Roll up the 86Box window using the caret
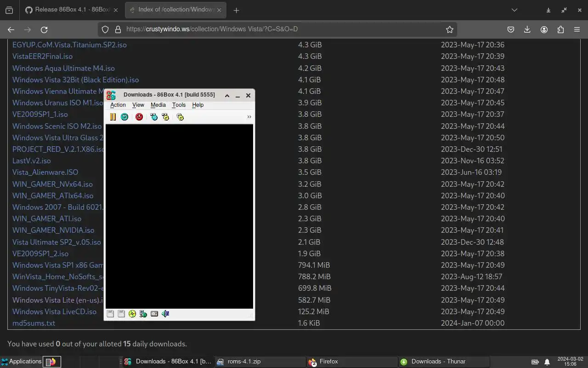This screenshot has width=588, height=368. tap(227, 95)
